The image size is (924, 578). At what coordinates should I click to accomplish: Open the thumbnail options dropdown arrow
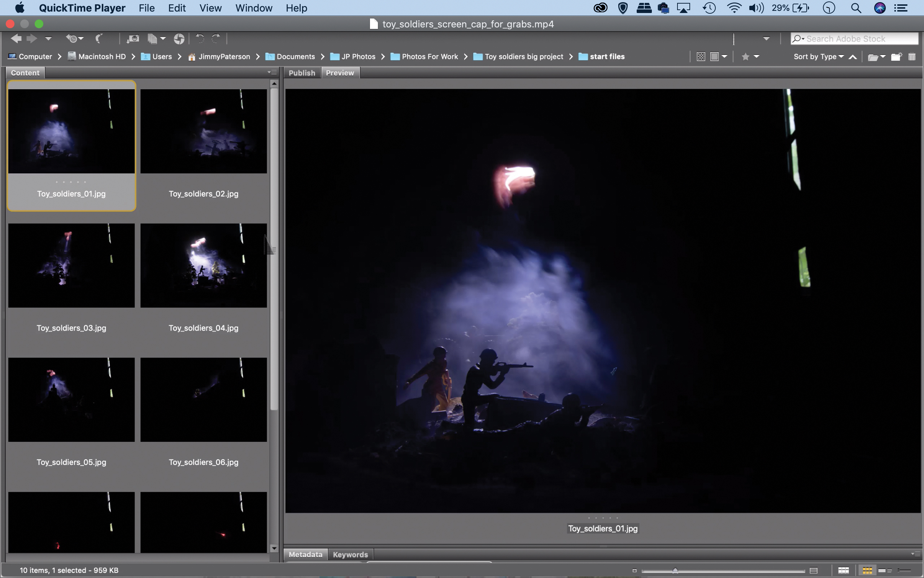coord(724,57)
